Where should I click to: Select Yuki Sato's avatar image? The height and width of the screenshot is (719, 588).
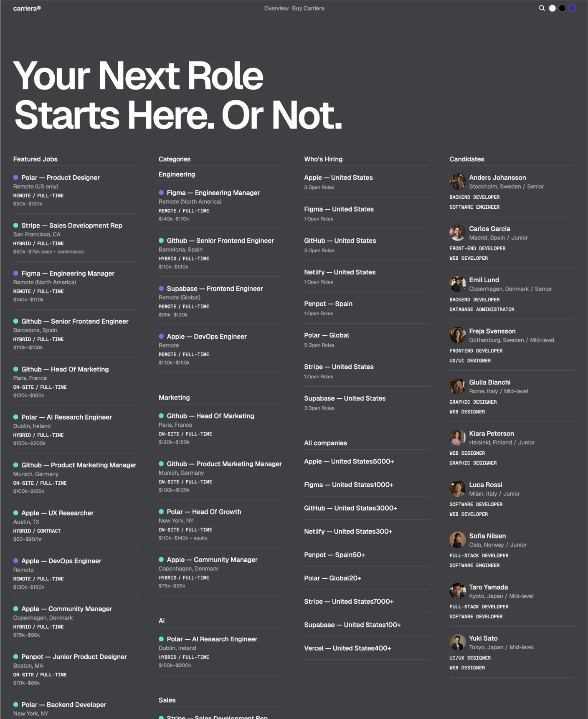tap(457, 642)
